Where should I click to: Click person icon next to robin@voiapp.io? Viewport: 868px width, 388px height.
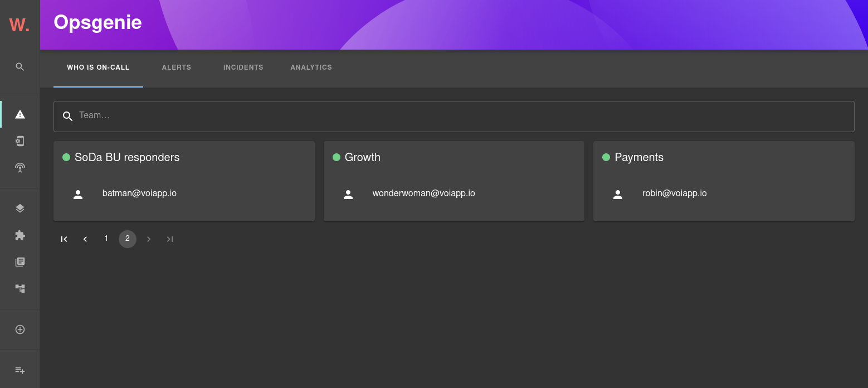pyautogui.click(x=618, y=195)
